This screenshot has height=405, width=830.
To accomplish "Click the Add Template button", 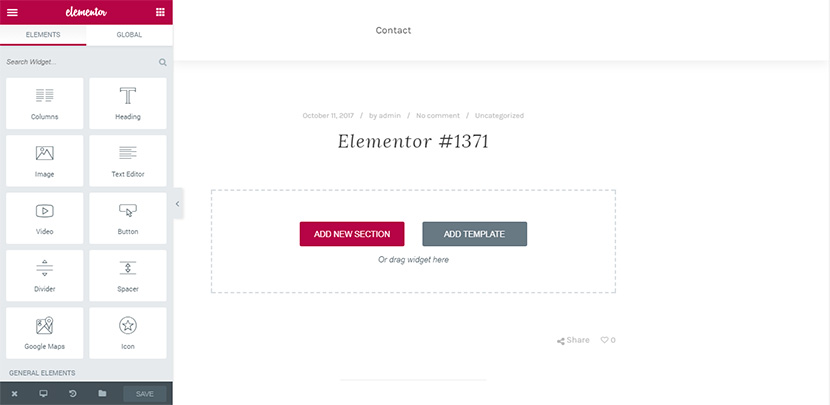I will click(474, 234).
